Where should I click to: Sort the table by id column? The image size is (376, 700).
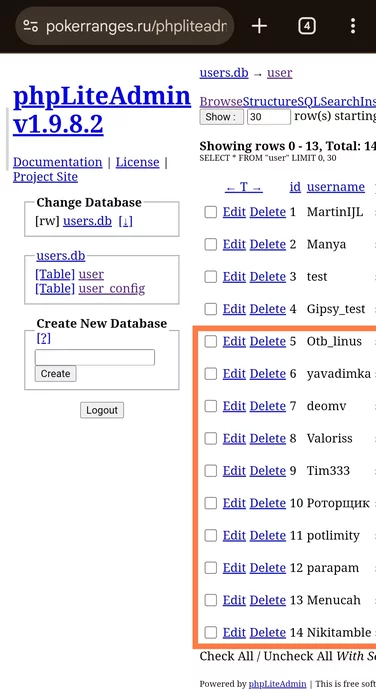295,187
